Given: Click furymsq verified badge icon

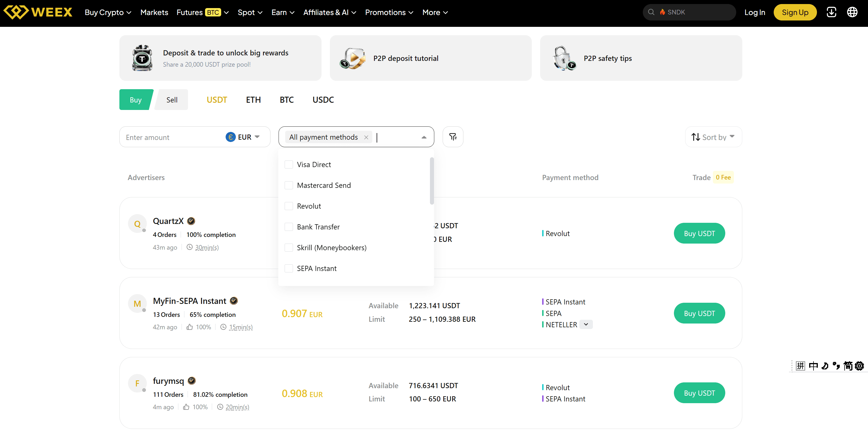Looking at the screenshot, I should tap(192, 380).
